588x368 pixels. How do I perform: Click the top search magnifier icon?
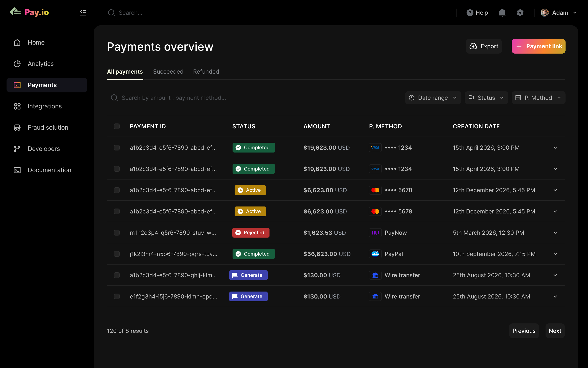tap(111, 13)
